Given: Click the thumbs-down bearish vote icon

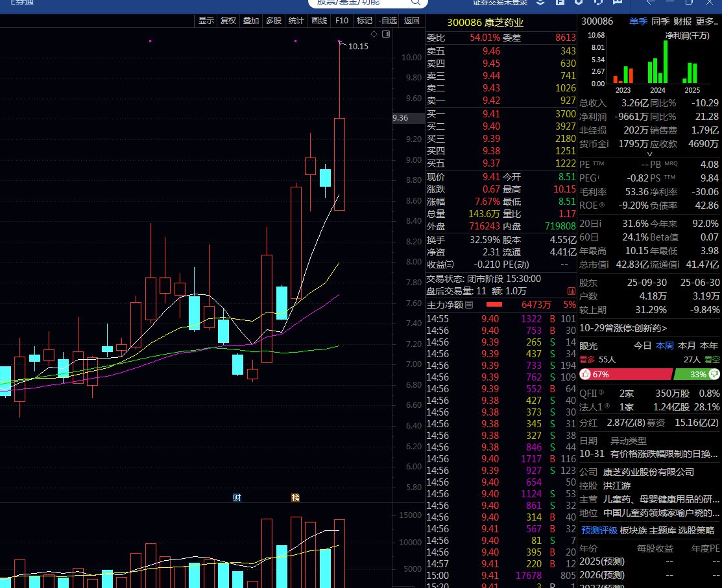Looking at the screenshot, I should [714, 374].
